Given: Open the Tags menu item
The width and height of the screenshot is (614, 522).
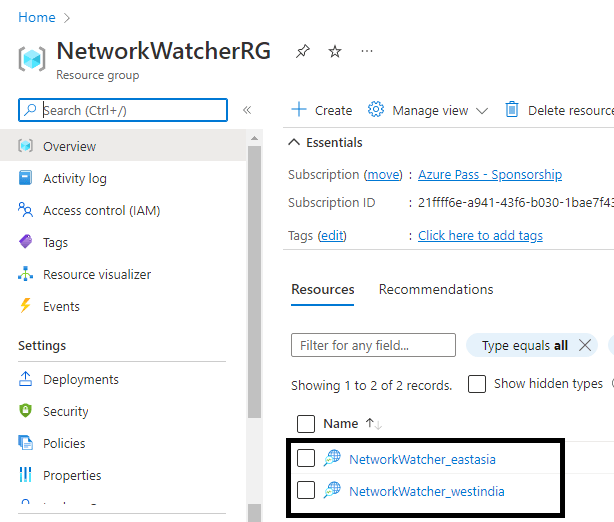Looking at the screenshot, I should pos(55,242).
